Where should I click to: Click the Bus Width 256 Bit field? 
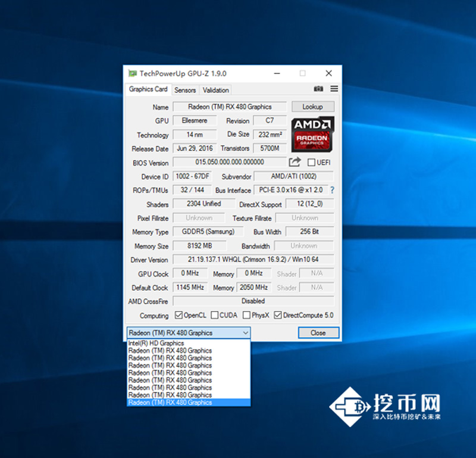coord(309,232)
